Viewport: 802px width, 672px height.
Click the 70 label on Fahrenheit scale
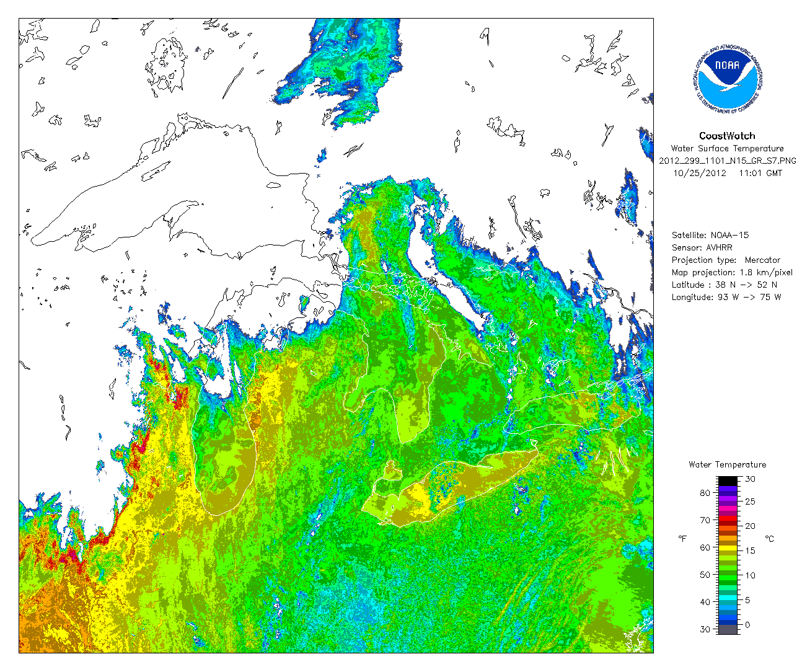[705, 520]
